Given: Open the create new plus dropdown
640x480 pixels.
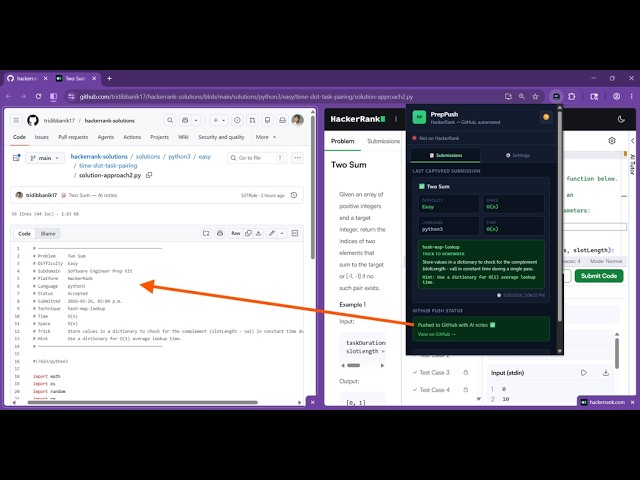Looking at the screenshot, I should [x=219, y=120].
